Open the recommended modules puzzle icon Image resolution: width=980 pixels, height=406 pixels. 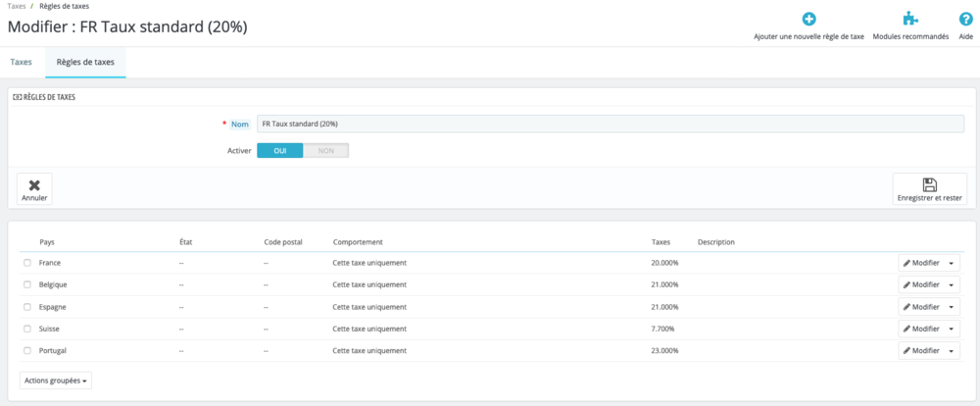[x=909, y=19]
